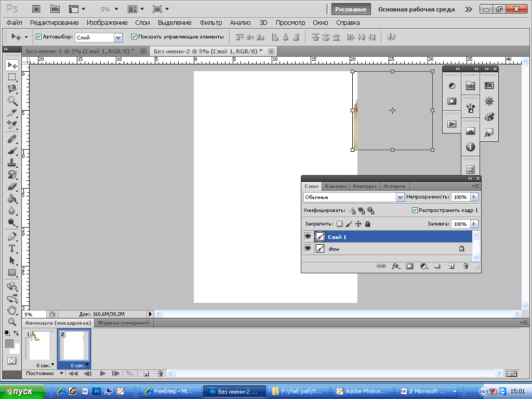Screen dimensions: 532x399
Task: Play the frame animation
Action: click(102, 374)
